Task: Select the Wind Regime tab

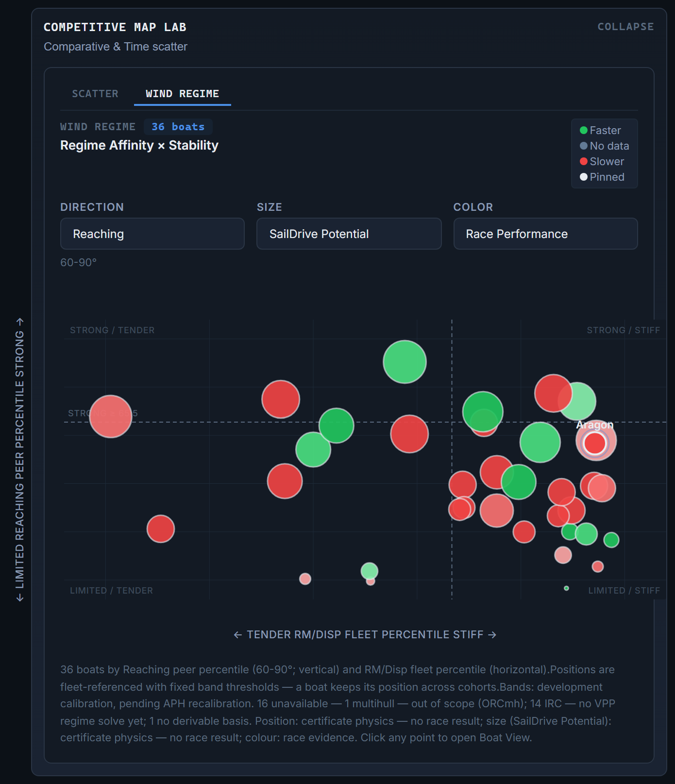Action: click(182, 94)
